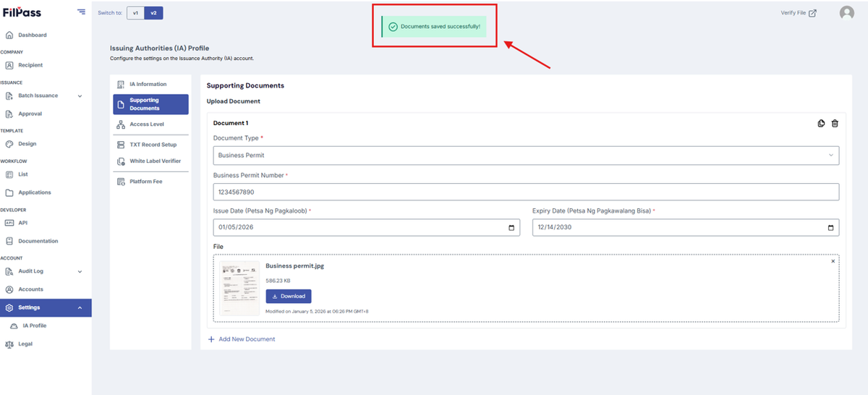
Task: Click the Business permit.jpg thumbnail
Action: [239, 288]
